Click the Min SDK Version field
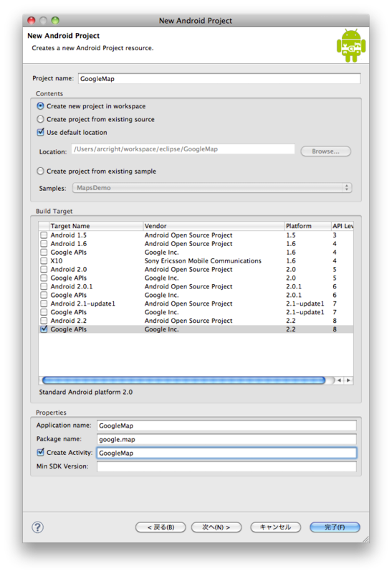 (x=226, y=466)
